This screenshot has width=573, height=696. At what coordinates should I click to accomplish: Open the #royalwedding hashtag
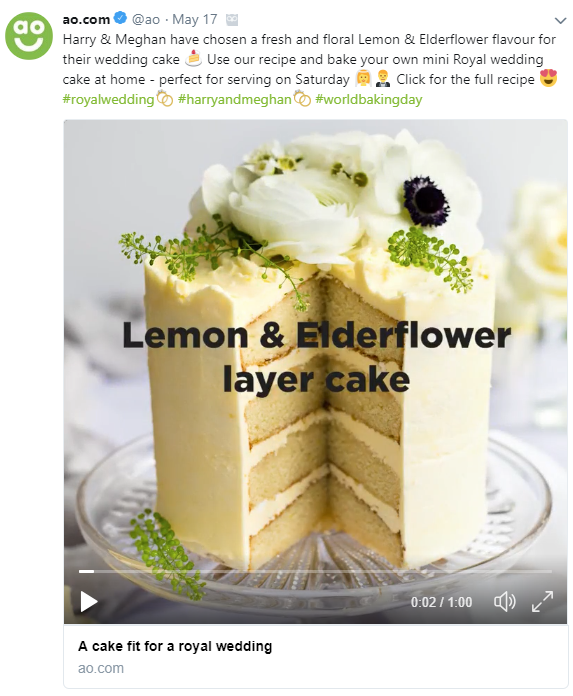[x=108, y=99]
